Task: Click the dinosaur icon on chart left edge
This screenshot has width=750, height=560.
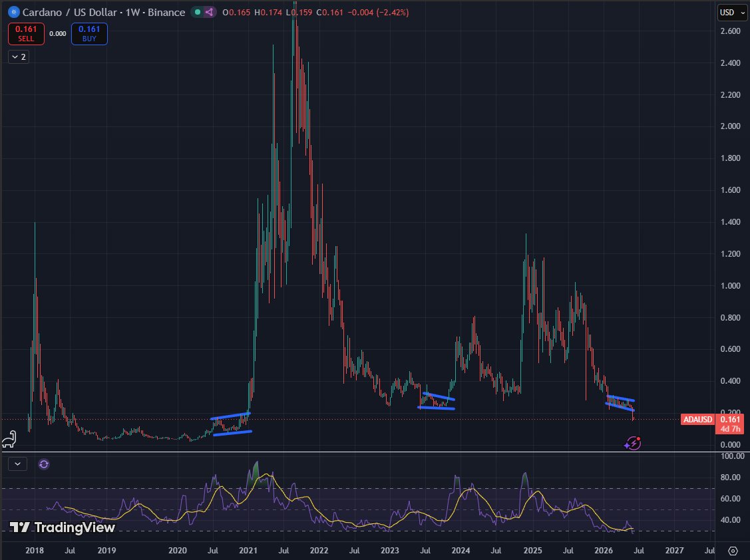Action: point(9,439)
